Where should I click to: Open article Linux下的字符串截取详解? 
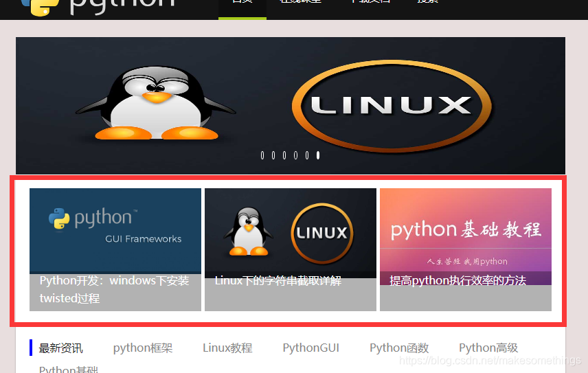tap(278, 280)
